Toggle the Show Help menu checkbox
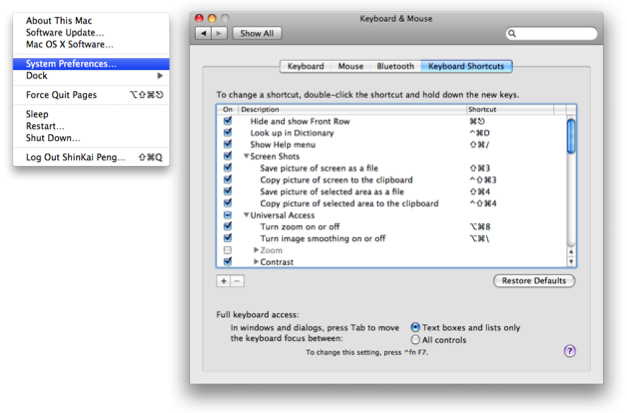627x413 pixels. click(228, 144)
